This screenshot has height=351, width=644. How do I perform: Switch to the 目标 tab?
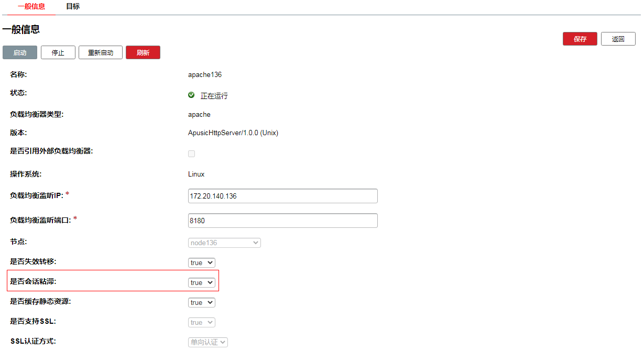tap(73, 7)
